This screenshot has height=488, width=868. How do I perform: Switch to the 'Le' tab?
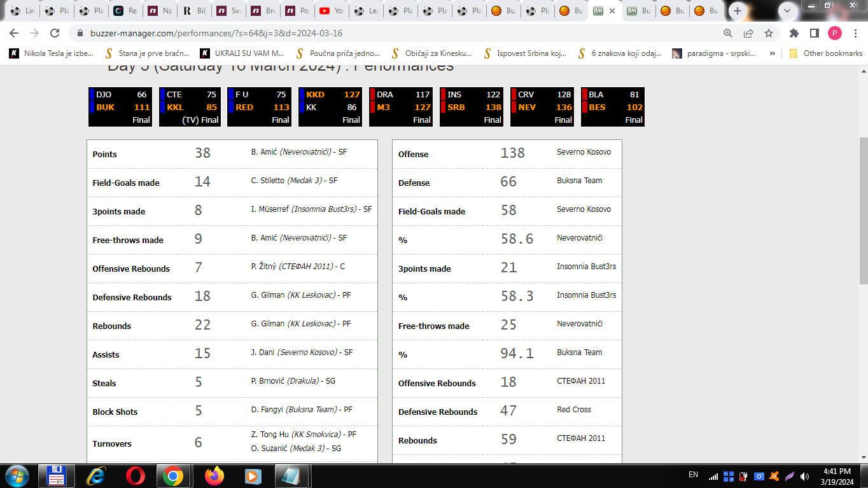tap(366, 11)
